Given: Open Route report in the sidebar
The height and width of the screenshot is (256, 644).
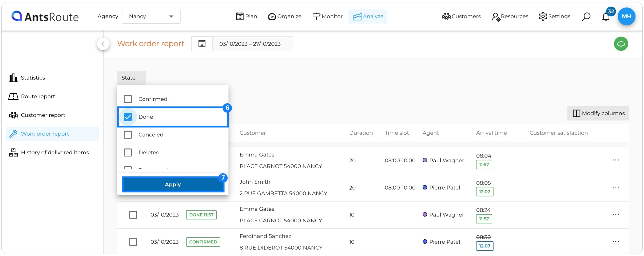Looking at the screenshot, I should [32, 96].
